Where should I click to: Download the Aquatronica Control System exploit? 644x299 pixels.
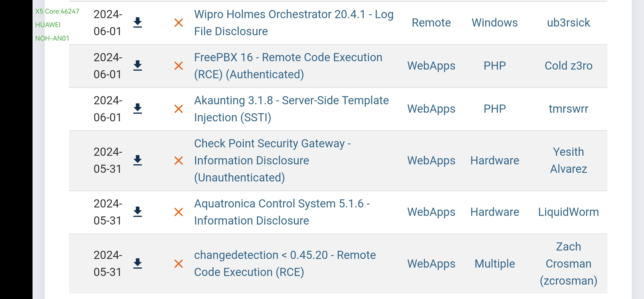pyautogui.click(x=138, y=212)
